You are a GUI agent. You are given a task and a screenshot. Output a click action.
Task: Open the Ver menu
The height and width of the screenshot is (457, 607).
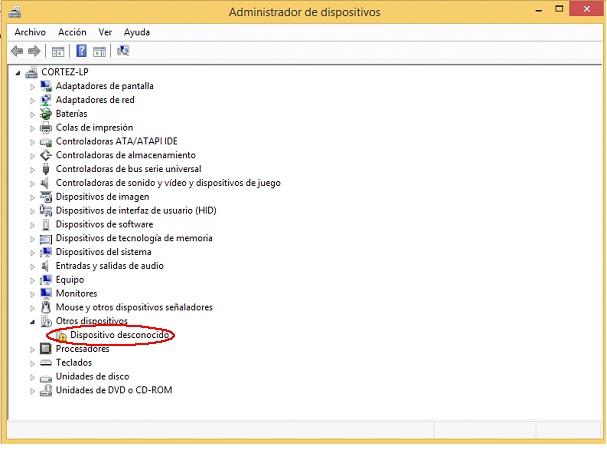point(105,32)
